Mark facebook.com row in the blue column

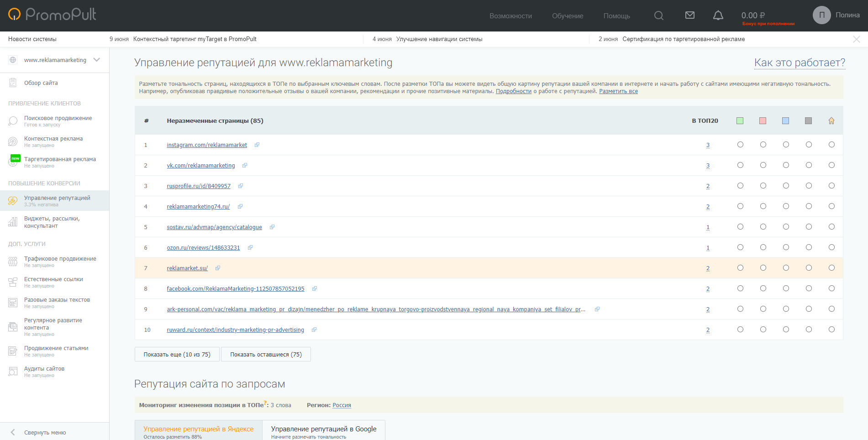point(786,288)
